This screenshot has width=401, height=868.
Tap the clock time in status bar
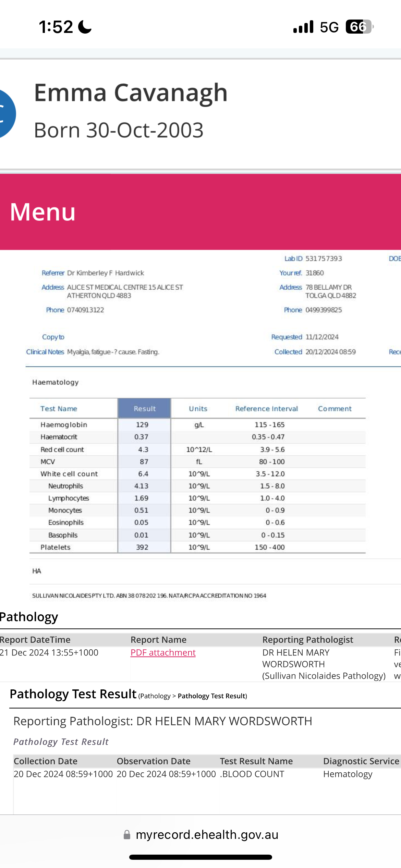click(56, 27)
